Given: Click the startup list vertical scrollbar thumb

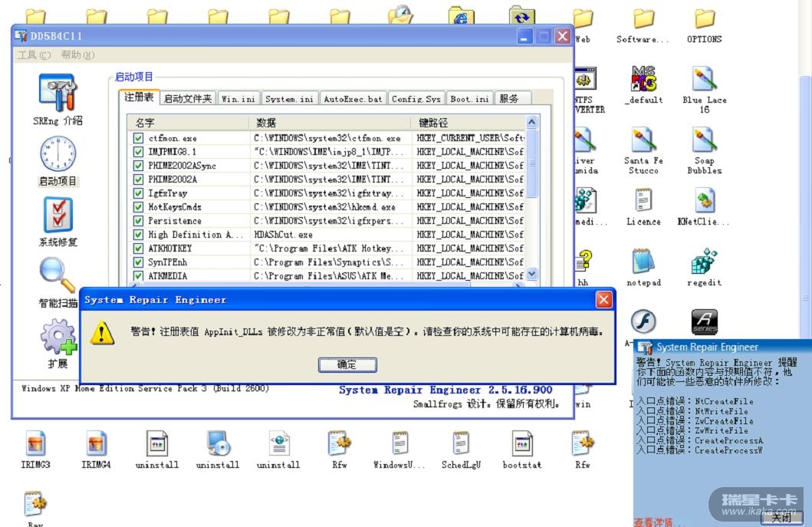Looking at the screenshot, I should coord(532,163).
